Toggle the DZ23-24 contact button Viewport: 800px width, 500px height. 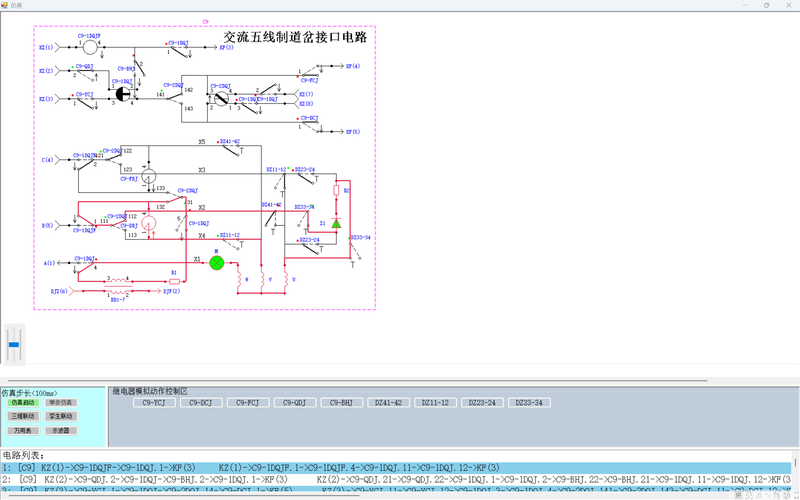point(483,403)
